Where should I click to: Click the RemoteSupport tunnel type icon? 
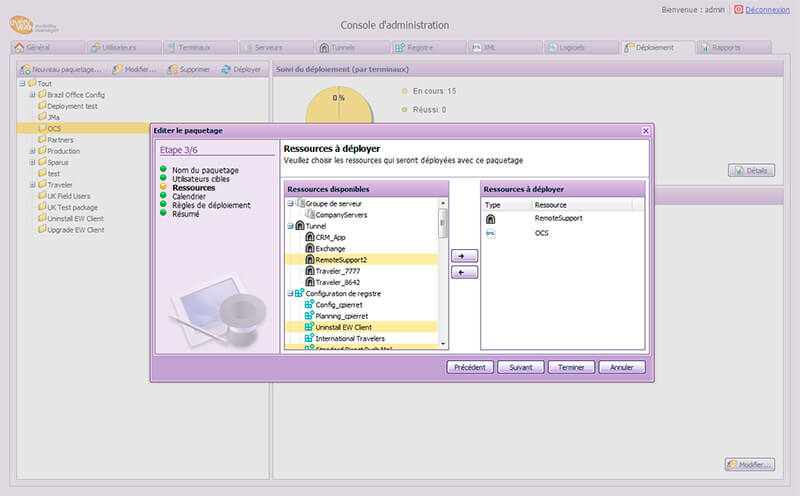490,218
